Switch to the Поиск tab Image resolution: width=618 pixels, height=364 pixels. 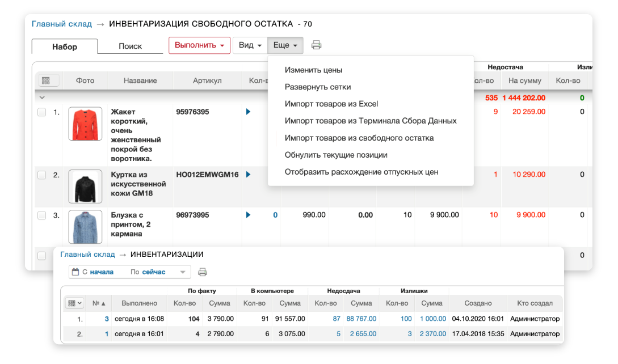[130, 46]
